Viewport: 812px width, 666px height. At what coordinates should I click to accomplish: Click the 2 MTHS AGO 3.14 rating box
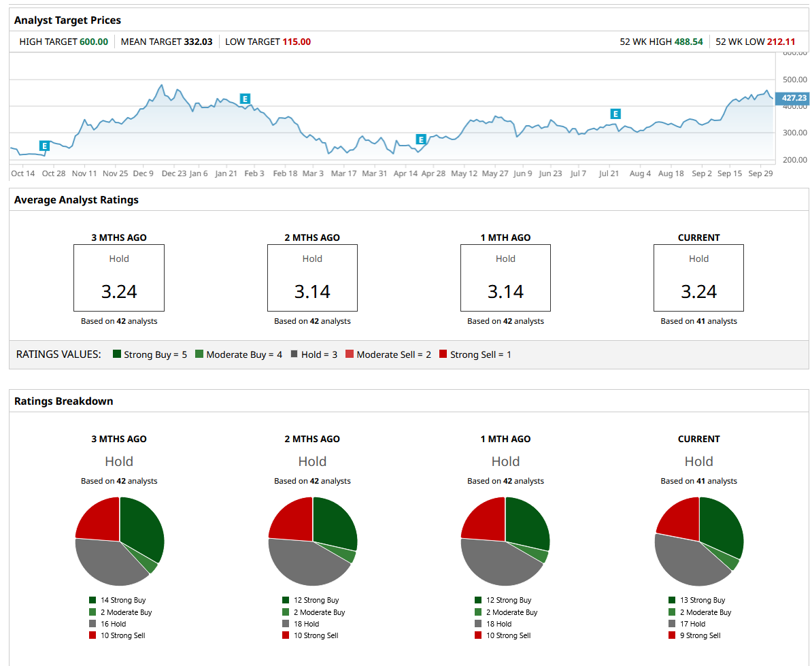tap(312, 278)
